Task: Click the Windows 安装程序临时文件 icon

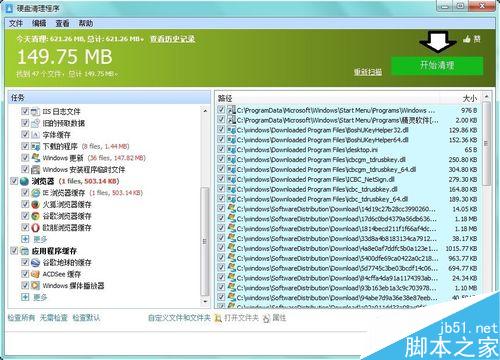Action: click(x=35, y=170)
